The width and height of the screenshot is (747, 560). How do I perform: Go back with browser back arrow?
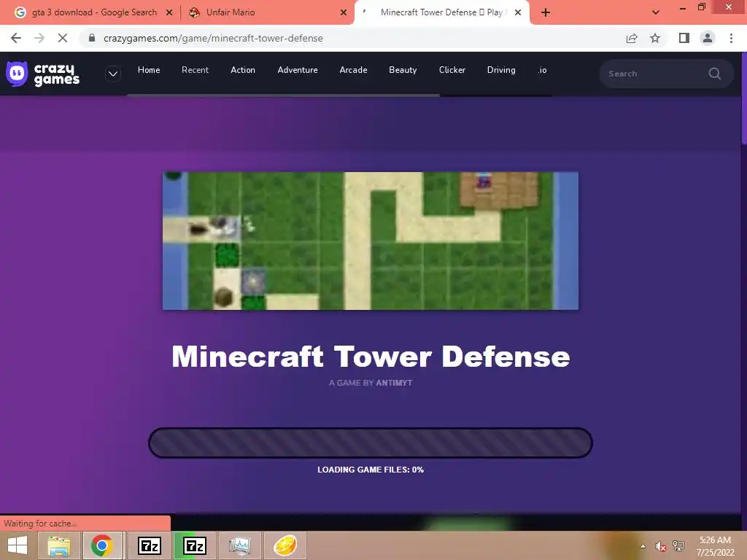pos(16,38)
